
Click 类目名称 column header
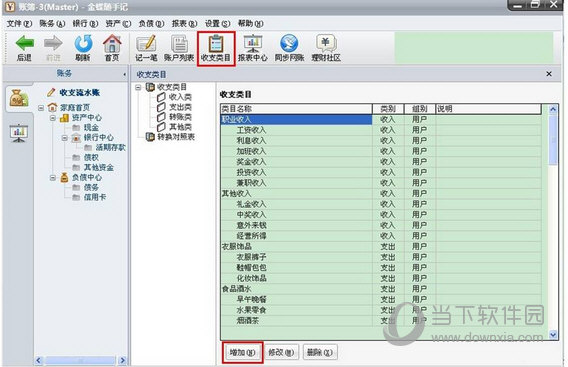point(296,109)
